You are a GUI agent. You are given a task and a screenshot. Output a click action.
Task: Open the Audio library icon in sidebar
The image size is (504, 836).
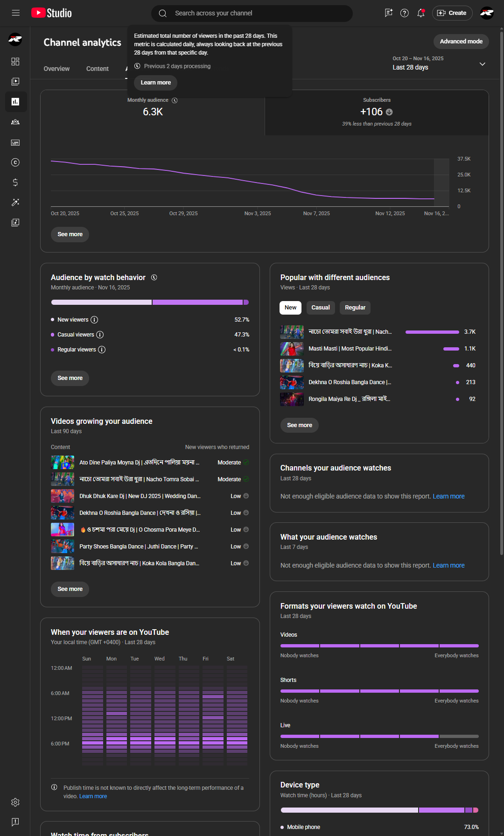pos(15,223)
